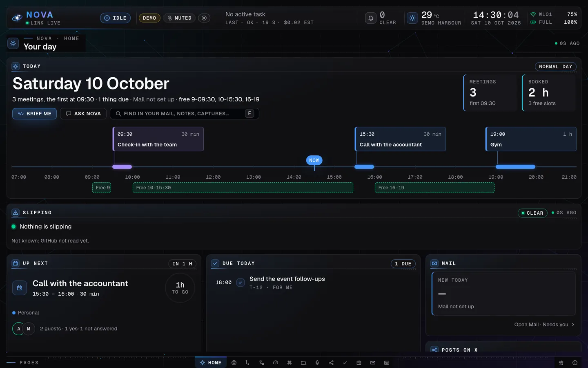
Task: Toggle the IDLE status pill
Action: click(116, 18)
